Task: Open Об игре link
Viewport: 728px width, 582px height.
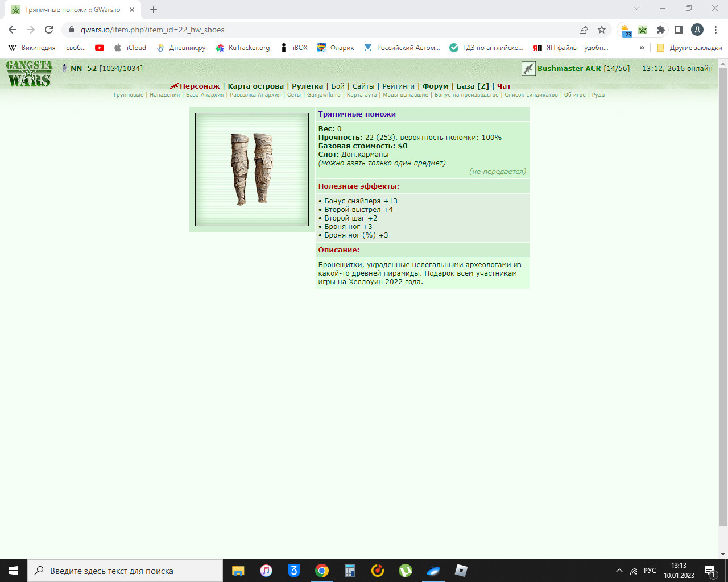Action: (575, 95)
